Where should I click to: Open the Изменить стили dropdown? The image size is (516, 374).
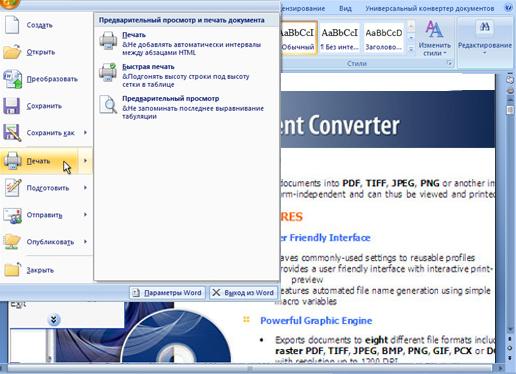(435, 49)
